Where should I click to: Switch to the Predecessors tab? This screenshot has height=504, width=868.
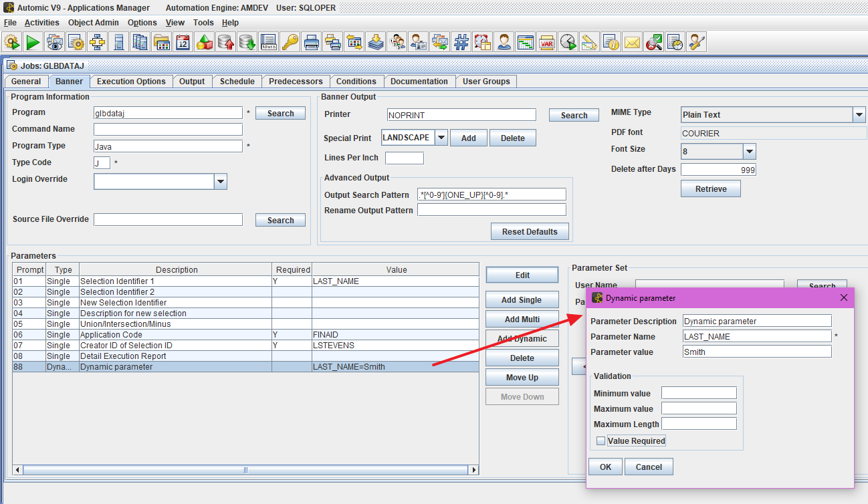(296, 82)
